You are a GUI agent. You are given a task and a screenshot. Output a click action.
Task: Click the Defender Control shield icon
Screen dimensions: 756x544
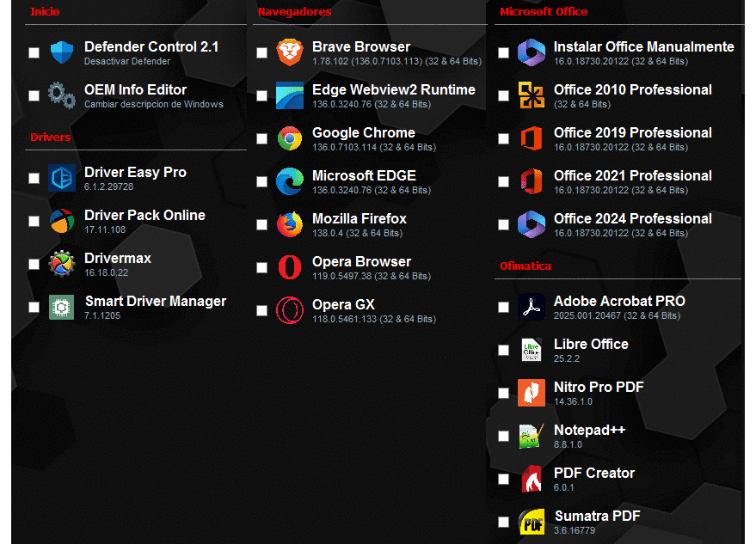click(62, 52)
